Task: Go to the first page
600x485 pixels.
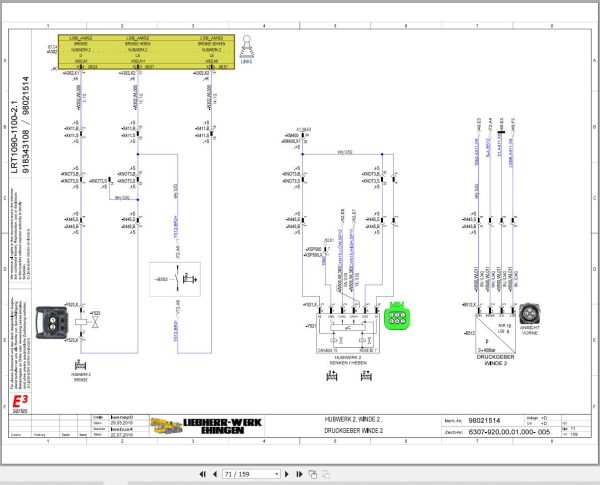Action: pos(203,474)
